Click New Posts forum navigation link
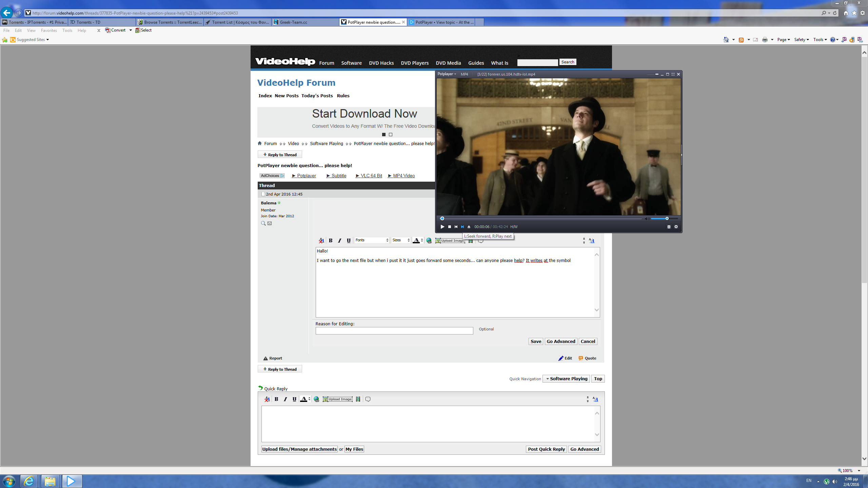 coord(287,96)
